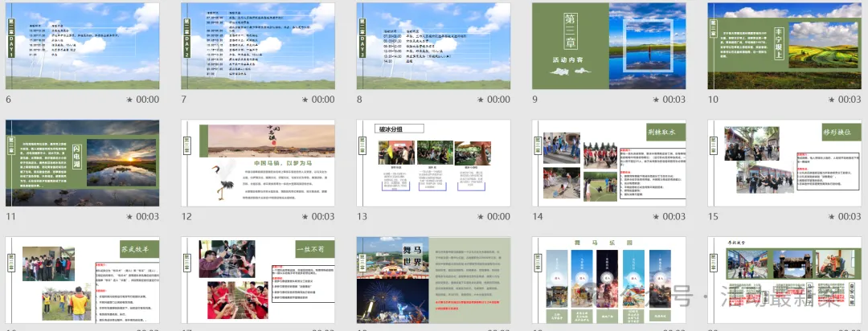Click the 00:00 timing under slide 8
The image size is (868, 331).
click(x=499, y=100)
